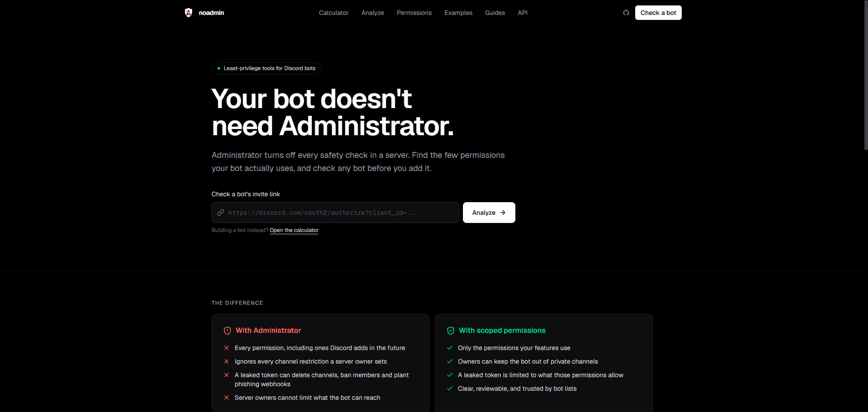Click 'THE DIFFERENCE' section label
868x412 pixels.
(237, 303)
